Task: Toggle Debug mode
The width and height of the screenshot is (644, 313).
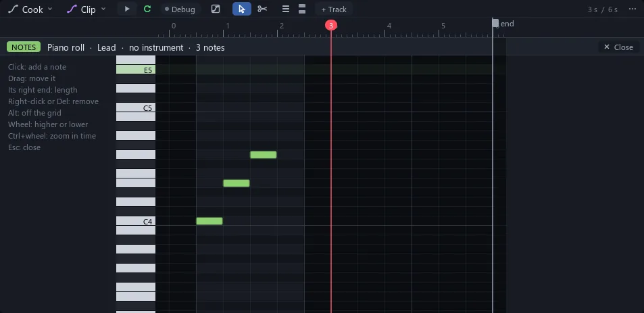Action: (x=180, y=9)
